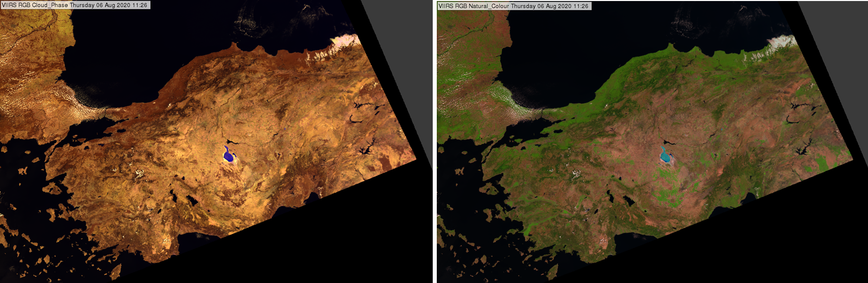Image resolution: width=868 pixels, height=283 pixels.
Task: Click the deep blue lake in Cloud_Phase image
Action: click(229, 156)
